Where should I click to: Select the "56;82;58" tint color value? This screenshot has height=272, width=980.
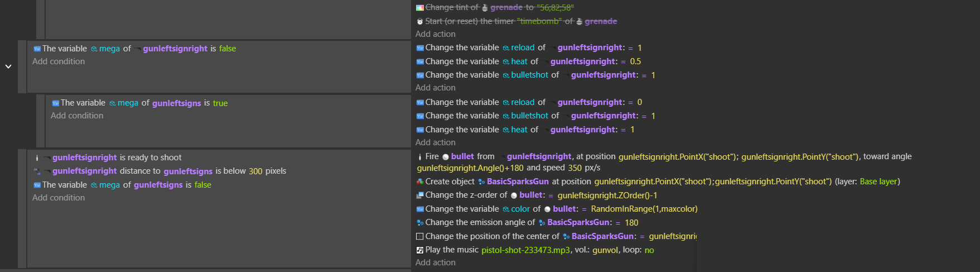click(x=555, y=7)
